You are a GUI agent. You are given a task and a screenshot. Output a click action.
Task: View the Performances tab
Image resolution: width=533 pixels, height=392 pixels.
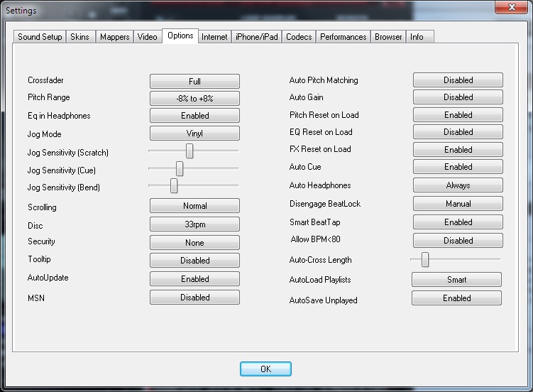pos(344,37)
